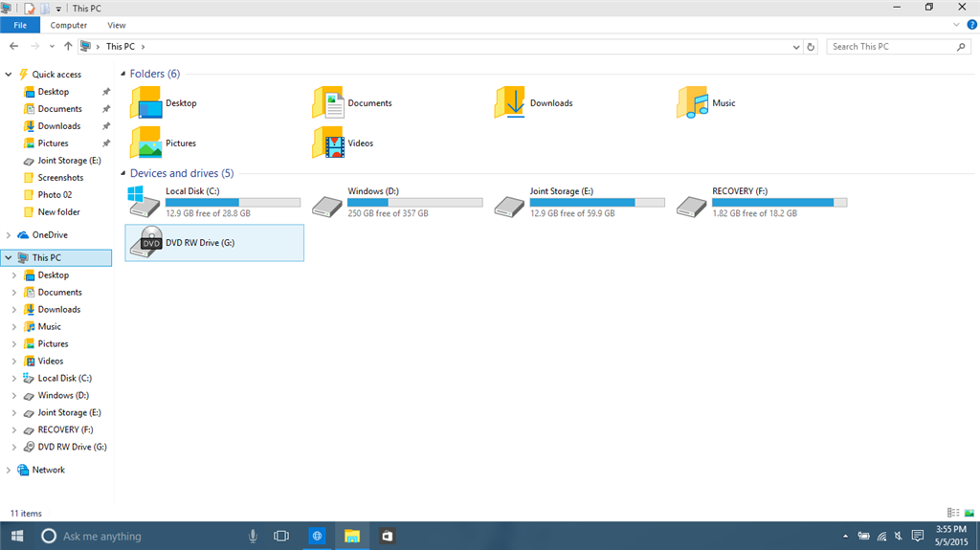
Task: Collapse the This PC tree node
Action: pos(8,257)
